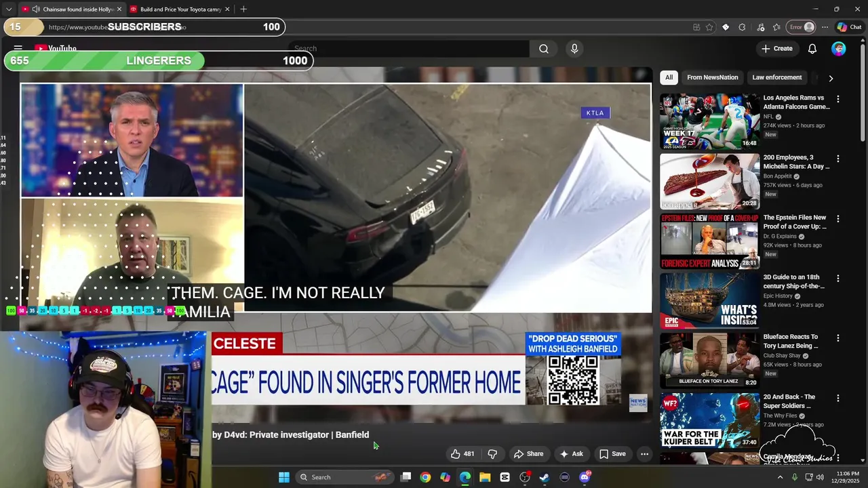Select the Law enforcement chip

[777, 77]
